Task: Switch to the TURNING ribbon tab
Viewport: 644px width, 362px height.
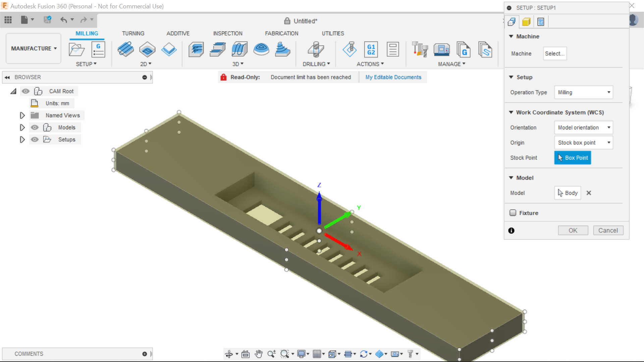Action: tap(133, 33)
